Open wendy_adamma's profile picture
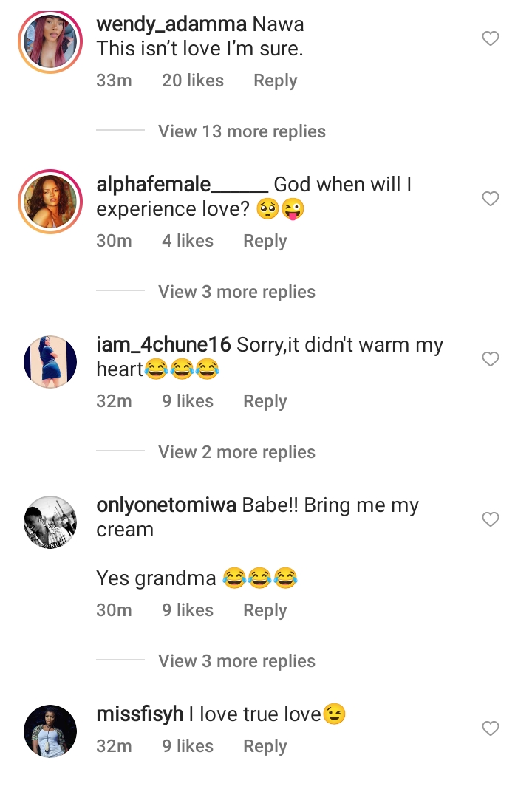This screenshot has height=789, width=532. point(50,43)
